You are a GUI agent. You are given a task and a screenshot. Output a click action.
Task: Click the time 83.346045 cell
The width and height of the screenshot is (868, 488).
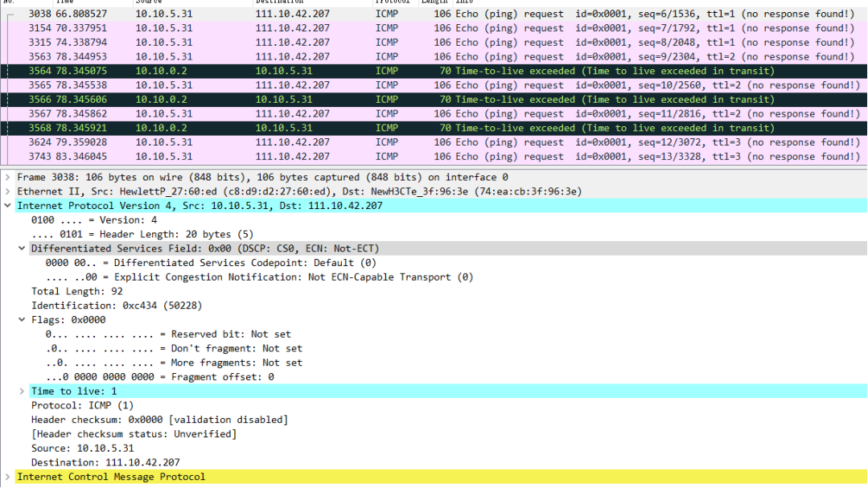click(x=81, y=157)
